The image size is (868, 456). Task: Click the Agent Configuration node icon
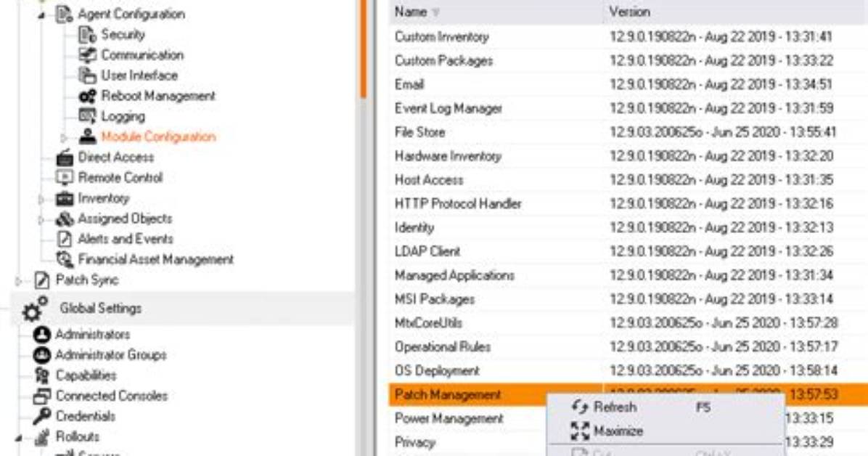click(x=65, y=14)
